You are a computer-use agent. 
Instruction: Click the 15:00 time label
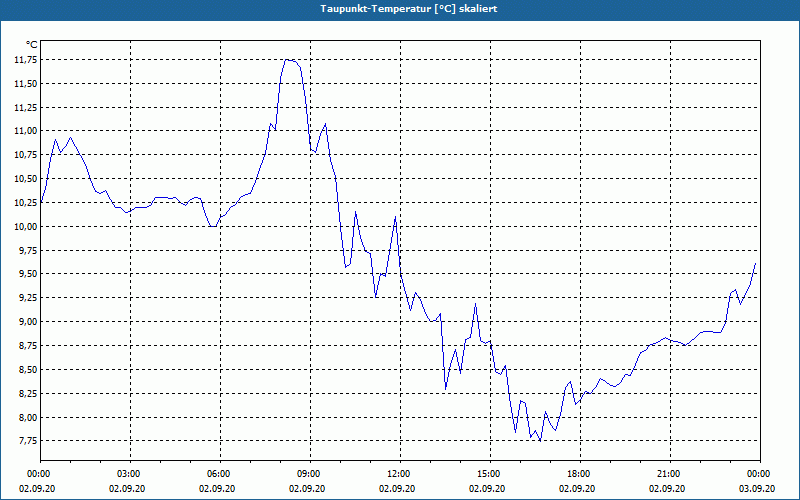pos(490,474)
